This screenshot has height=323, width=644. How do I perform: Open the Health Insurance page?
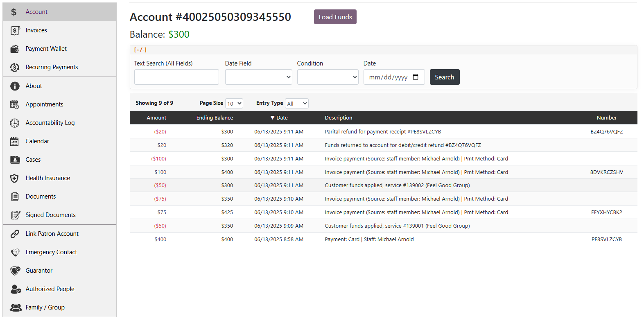pos(59,178)
